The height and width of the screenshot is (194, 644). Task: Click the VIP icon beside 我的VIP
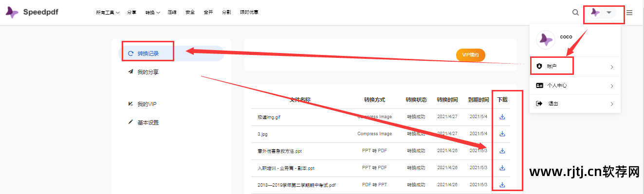(130, 104)
